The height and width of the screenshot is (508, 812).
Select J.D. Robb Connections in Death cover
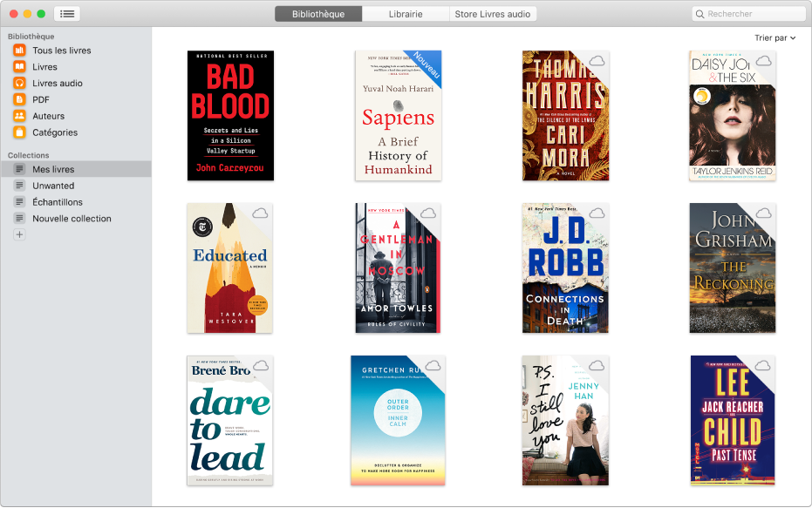click(x=565, y=268)
